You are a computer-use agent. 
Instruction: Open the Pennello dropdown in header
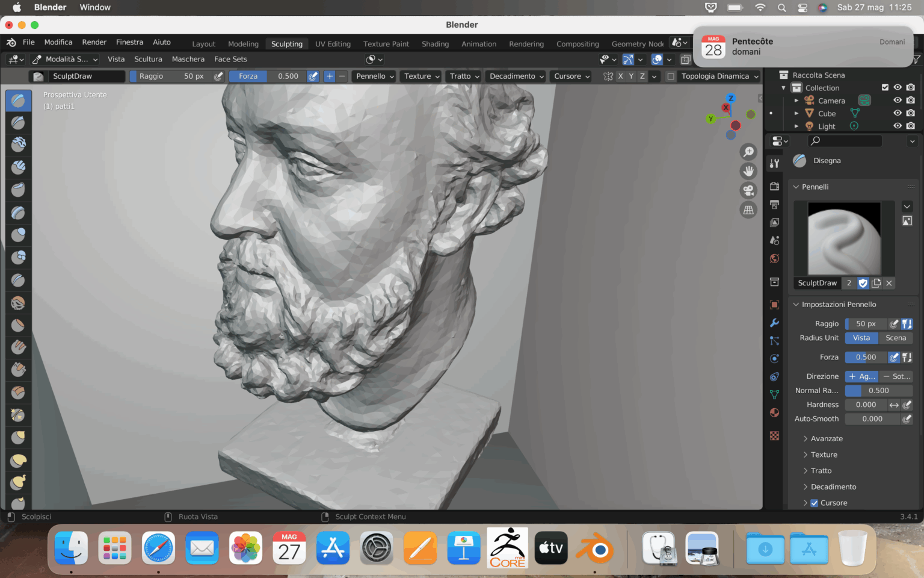pyautogui.click(x=375, y=76)
